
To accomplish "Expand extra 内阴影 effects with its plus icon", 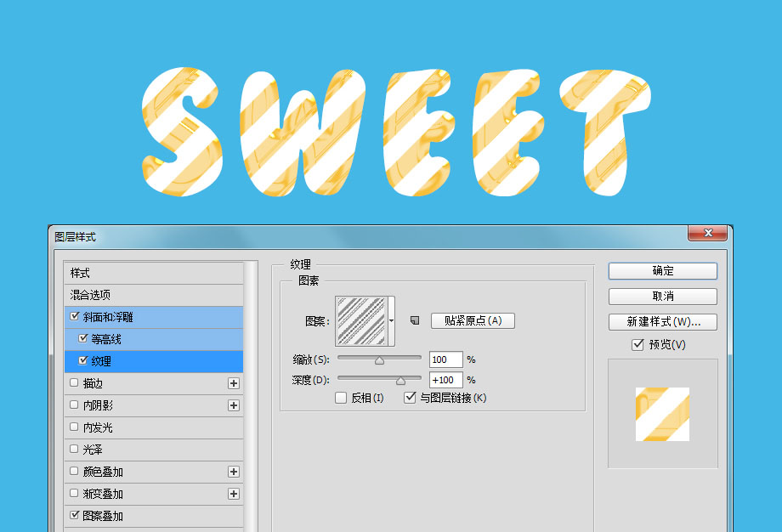I will tap(234, 405).
